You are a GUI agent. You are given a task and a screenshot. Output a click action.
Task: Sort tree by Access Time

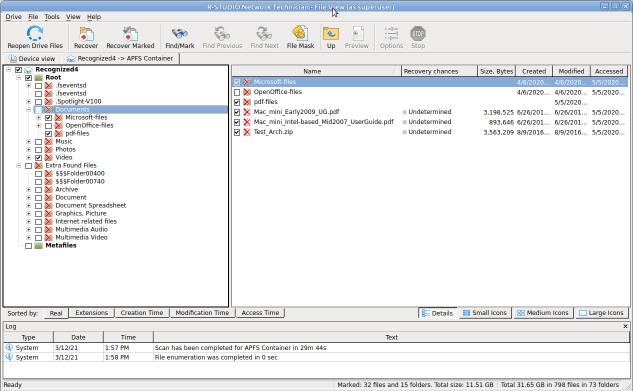[x=260, y=313]
